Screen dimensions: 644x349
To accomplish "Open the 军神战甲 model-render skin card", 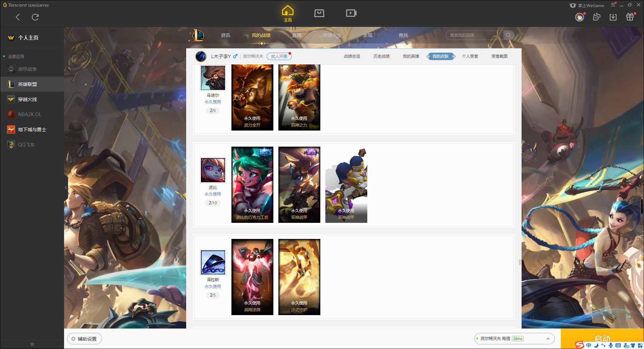I will [x=346, y=185].
